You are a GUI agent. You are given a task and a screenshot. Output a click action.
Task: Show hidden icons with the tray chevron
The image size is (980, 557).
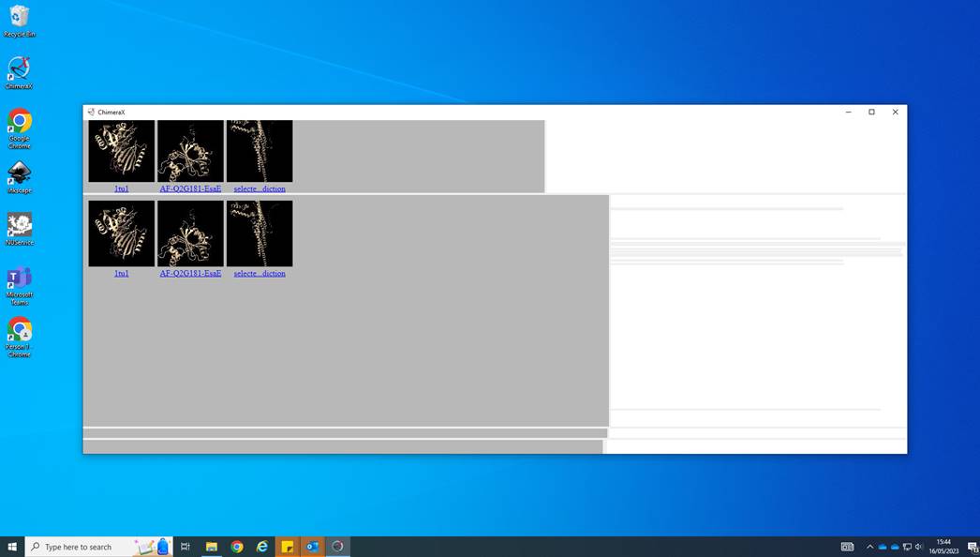[x=869, y=546]
